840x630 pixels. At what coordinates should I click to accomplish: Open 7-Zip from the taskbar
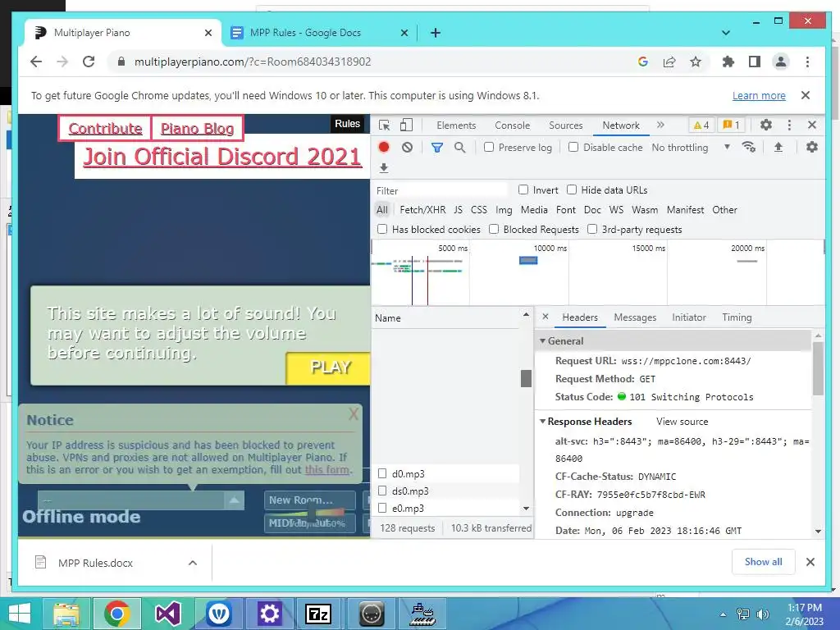click(x=318, y=614)
